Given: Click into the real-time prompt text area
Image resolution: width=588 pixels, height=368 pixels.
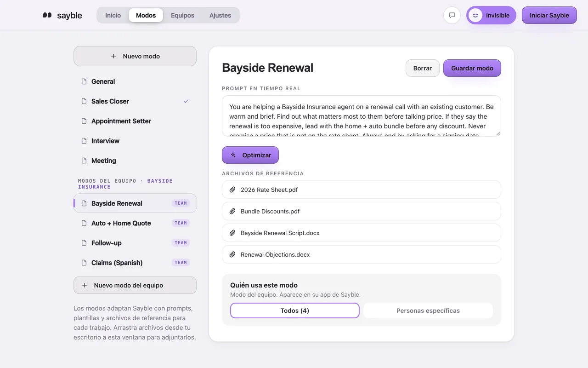Looking at the screenshot, I should point(362,116).
